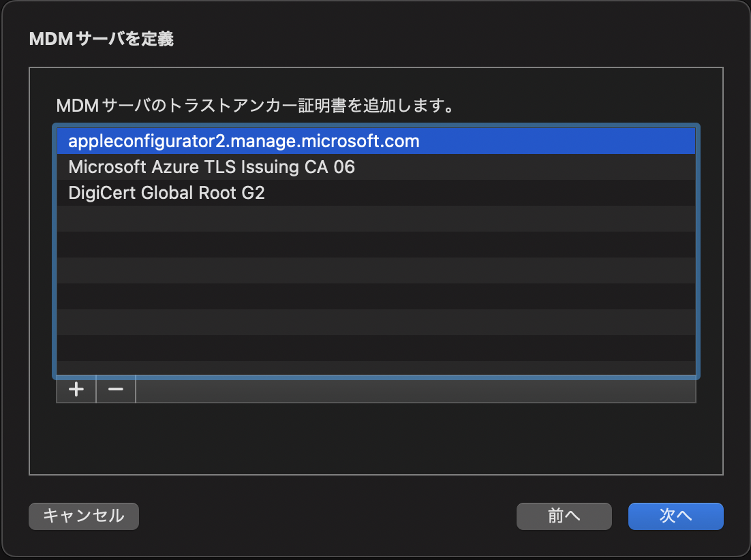Select appleconfigurator2.manage.microsoft.com certificate row
The image size is (751, 560).
click(376, 141)
